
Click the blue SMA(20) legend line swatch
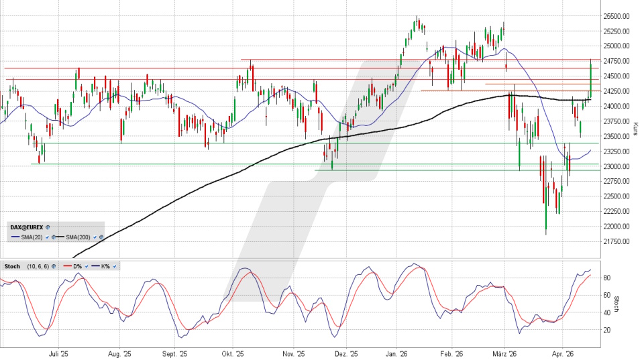click(15, 237)
